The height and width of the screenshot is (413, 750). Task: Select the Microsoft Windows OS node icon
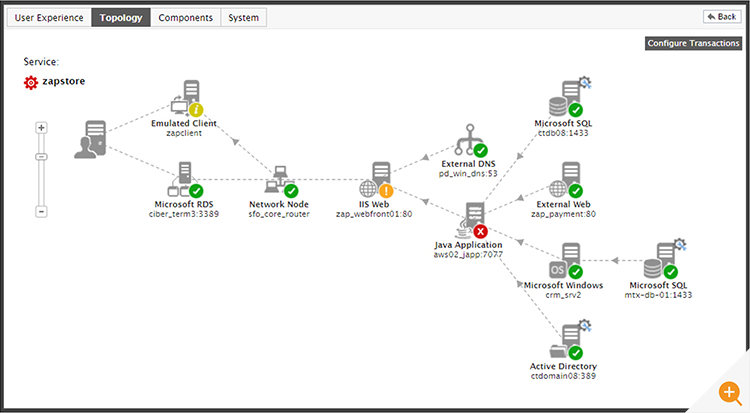(564, 260)
